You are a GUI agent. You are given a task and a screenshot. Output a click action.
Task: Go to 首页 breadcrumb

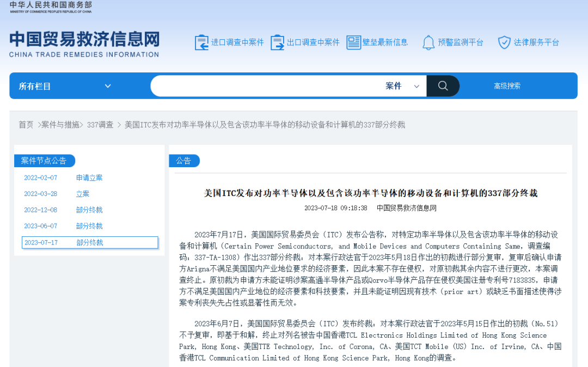click(26, 125)
